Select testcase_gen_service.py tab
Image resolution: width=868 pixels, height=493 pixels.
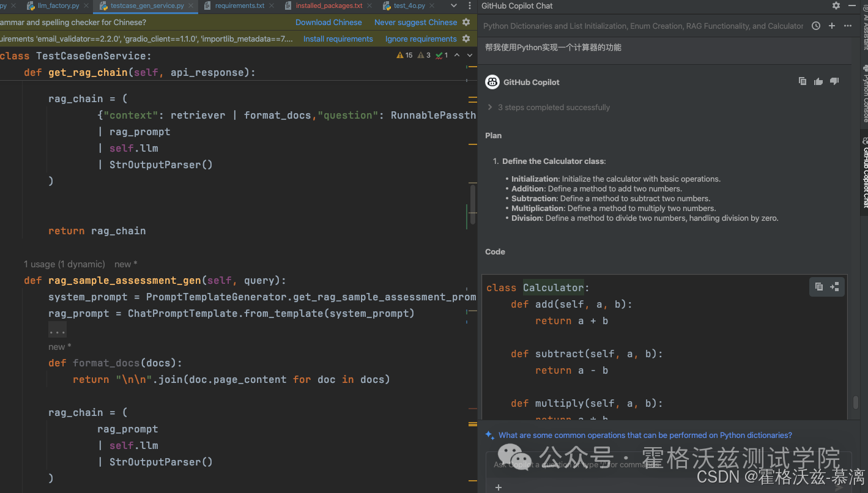pos(147,6)
